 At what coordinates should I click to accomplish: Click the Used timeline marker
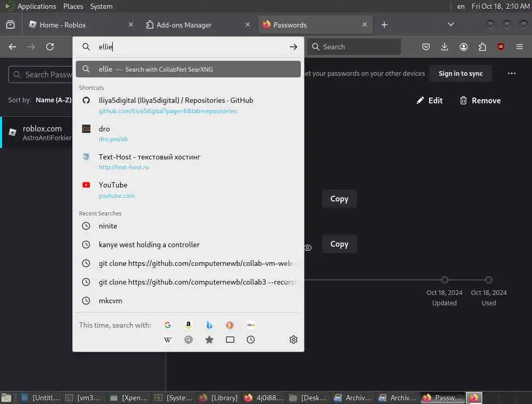(x=488, y=280)
